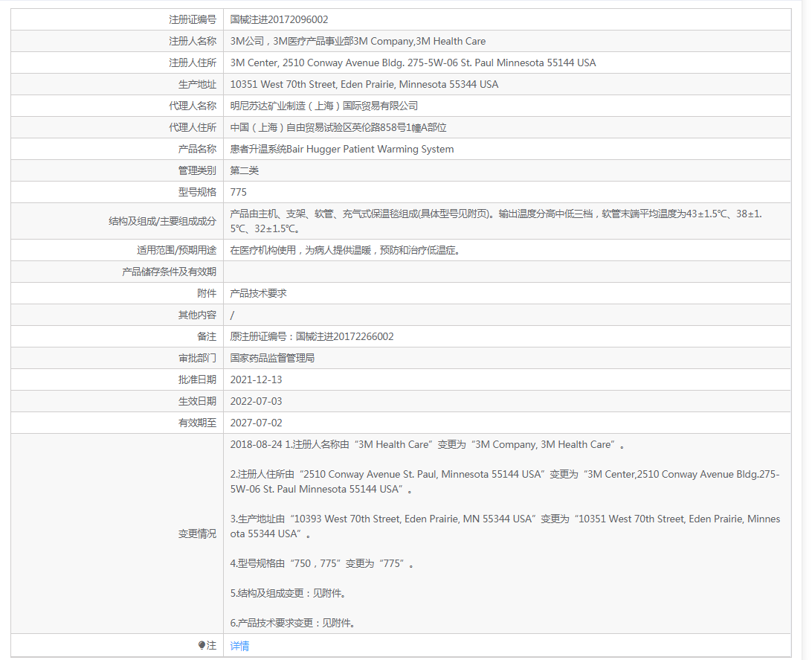
Task: Click the 生效日期 label
Action: pyautogui.click(x=197, y=402)
